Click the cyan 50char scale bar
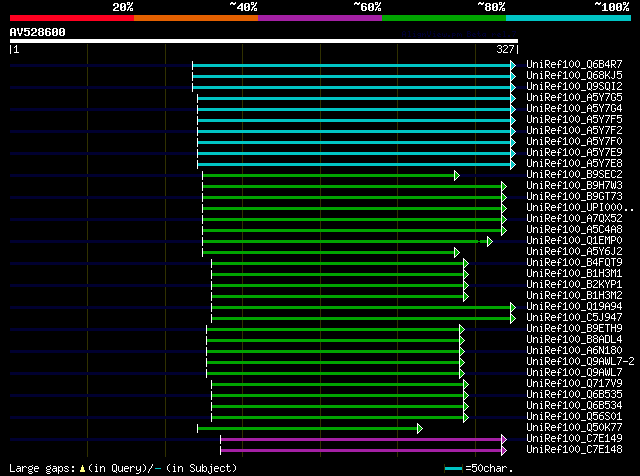This screenshot has width=640, height=476. coord(453,468)
